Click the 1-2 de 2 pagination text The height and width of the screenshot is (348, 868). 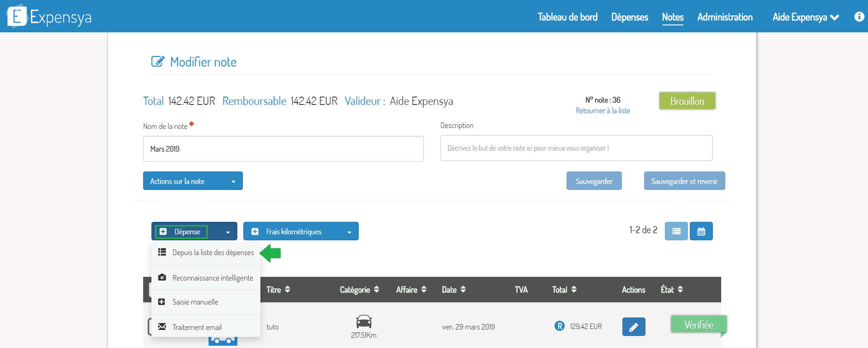[x=643, y=230]
